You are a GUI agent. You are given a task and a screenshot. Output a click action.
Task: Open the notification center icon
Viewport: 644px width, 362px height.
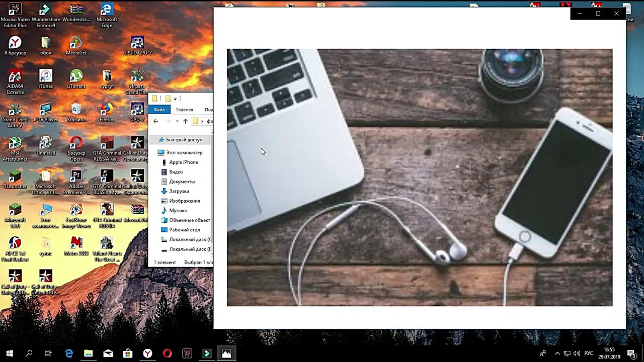click(x=631, y=353)
